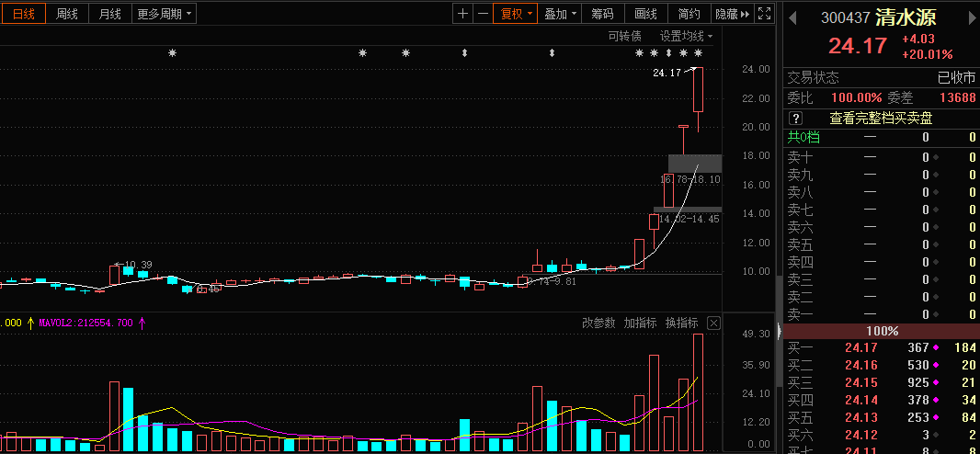This screenshot has width=980, height=454.
Task: Click the pink diamond in 买五 row
Action: pos(936,418)
